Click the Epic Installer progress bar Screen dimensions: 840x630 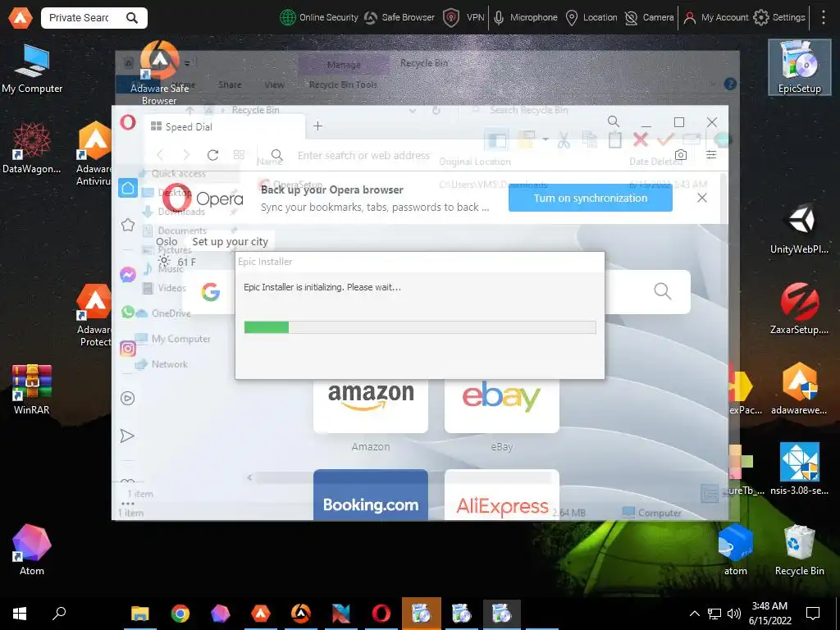[x=420, y=327]
